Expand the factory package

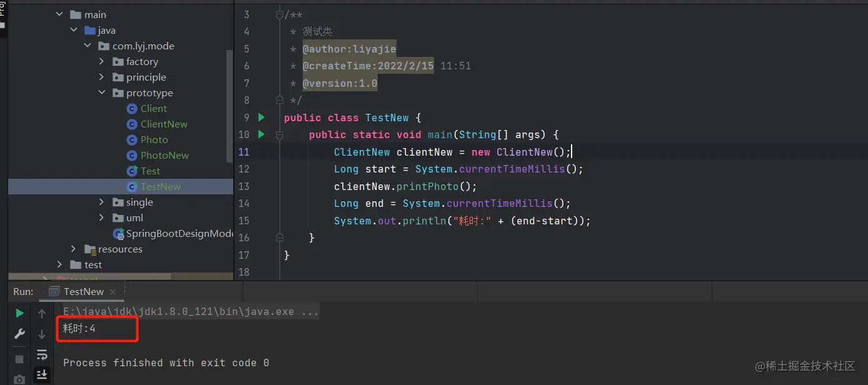click(101, 62)
